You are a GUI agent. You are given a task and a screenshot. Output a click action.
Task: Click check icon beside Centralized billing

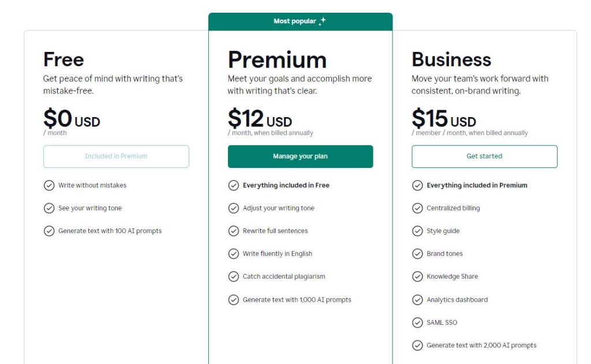tap(417, 208)
